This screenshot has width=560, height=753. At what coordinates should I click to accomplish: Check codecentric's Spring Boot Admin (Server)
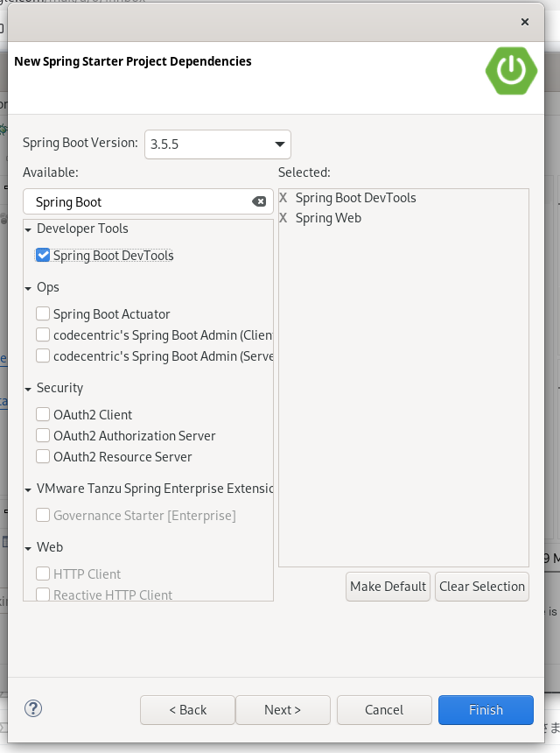pyautogui.click(x=43, y=355)
